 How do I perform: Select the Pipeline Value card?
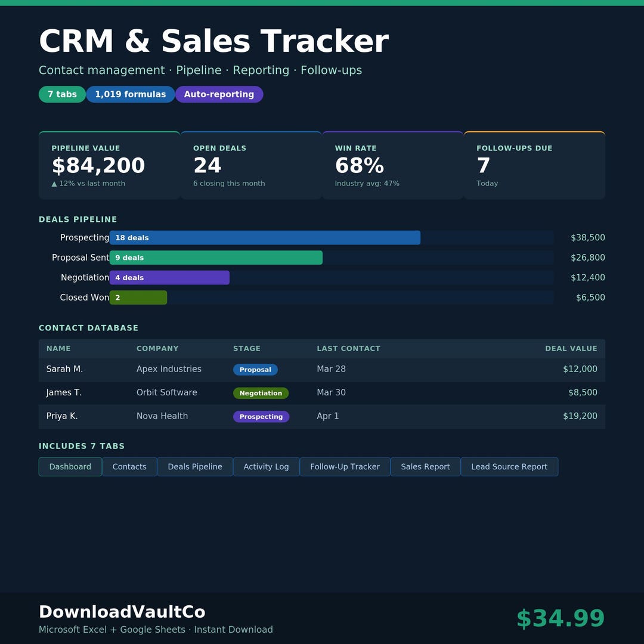[109, 166]
